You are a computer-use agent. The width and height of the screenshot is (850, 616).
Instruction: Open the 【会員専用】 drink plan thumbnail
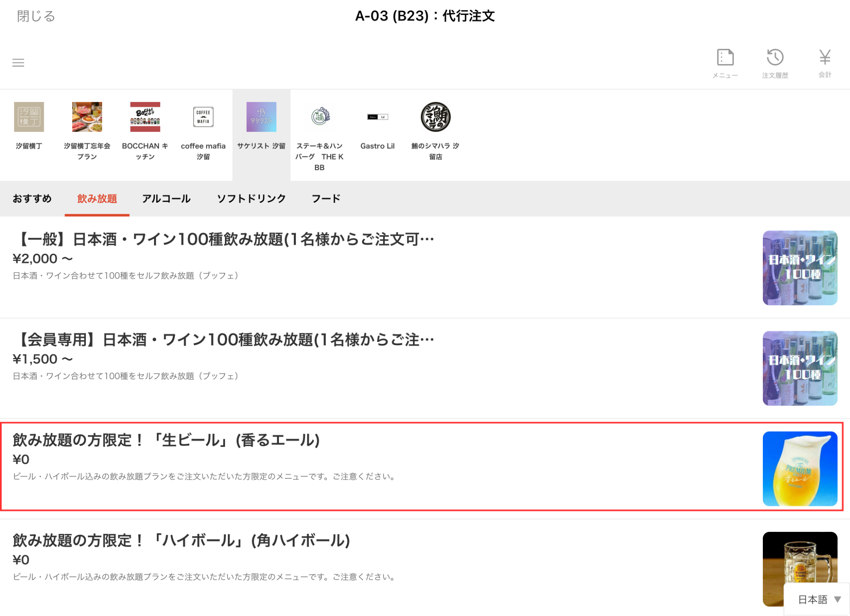tap(799, 368)
